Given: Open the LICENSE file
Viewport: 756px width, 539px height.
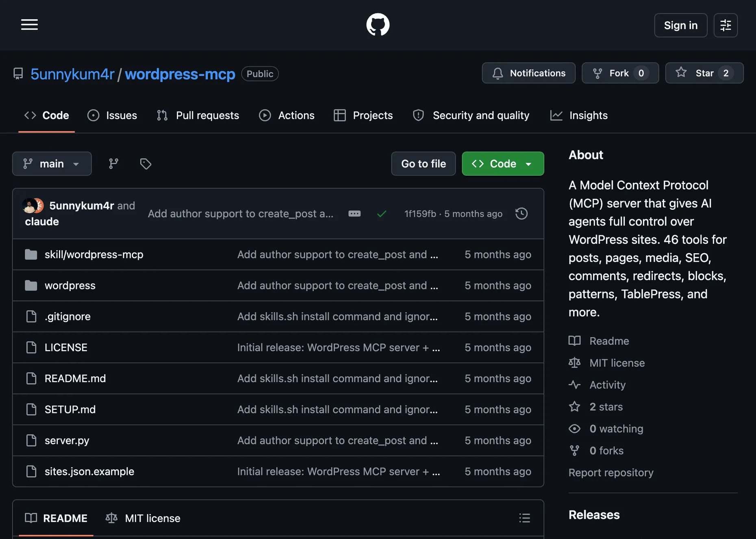Looking at the screenshot, I should [x=66, y=348].
